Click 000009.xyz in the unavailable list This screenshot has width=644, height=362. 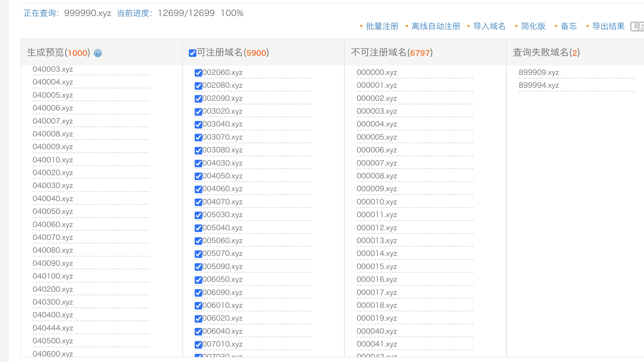click(x=377, y=189)
